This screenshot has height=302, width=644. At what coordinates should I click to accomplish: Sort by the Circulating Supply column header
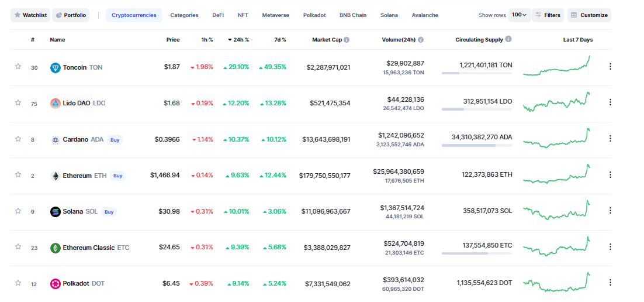pyautogui.click(x=479, y=40)
